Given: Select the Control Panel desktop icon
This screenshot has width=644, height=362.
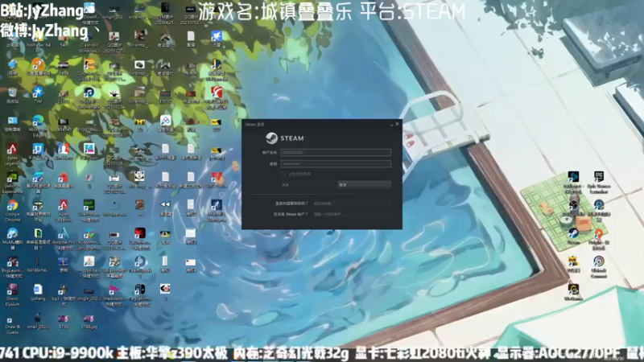Looking at the screenshot, I should (12, 124).
